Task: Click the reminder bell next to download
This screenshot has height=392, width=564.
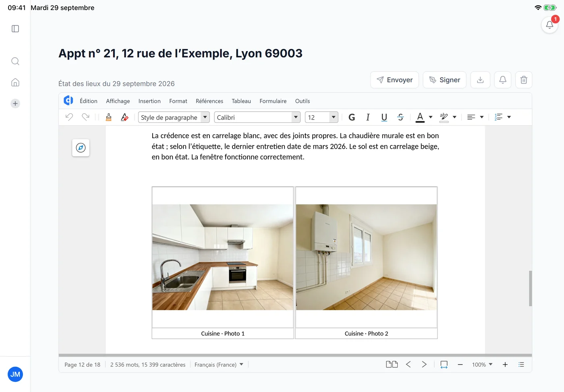Action: (503, 80)
